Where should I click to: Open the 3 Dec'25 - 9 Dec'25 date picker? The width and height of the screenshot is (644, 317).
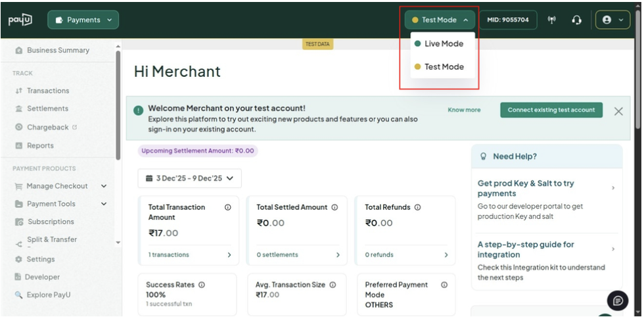(x=190, y=178)
